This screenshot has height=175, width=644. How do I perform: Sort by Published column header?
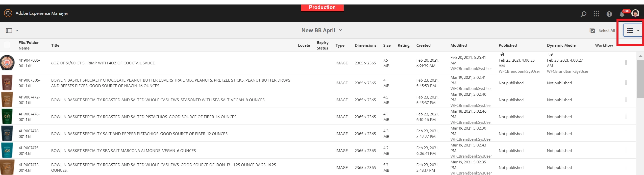[x=508, y=45]
